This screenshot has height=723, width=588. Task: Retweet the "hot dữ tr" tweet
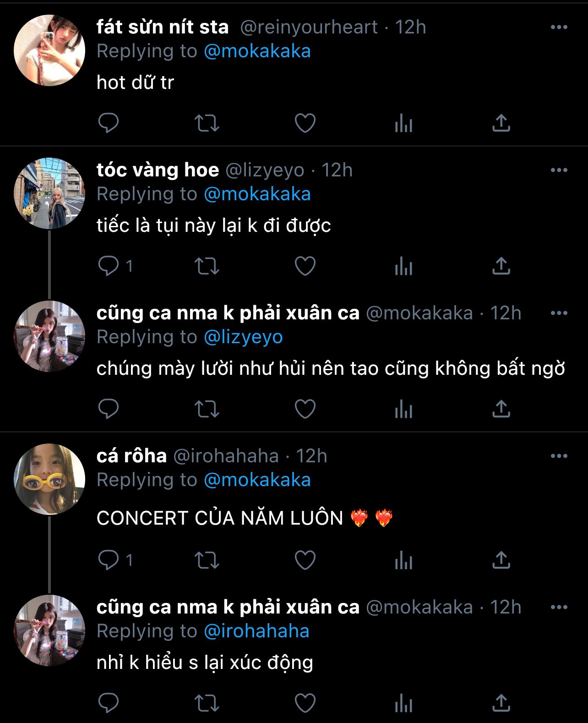click(x=207, y=123)
